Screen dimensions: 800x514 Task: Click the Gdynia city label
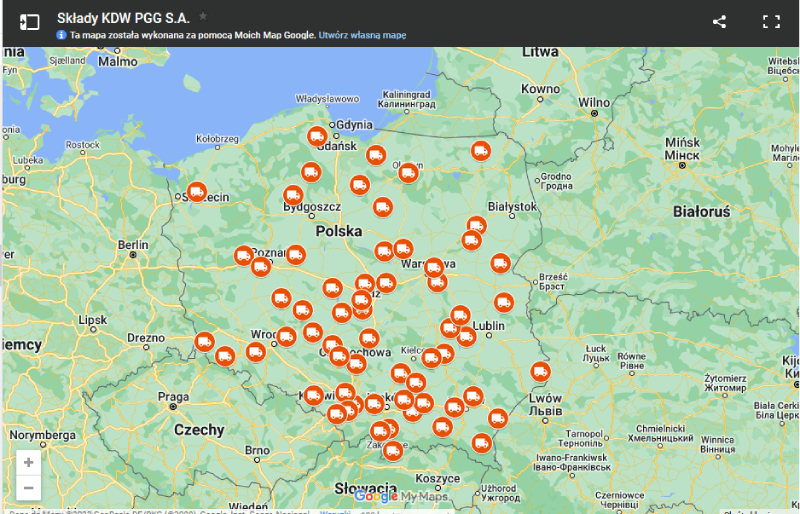pyautogui.click(x=355, y=125)
